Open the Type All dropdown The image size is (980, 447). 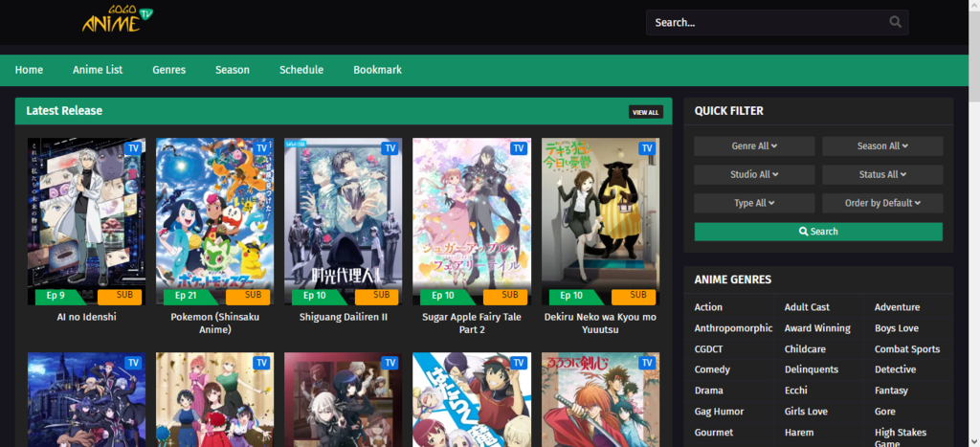pyautogui.click(x=754, y=203)
